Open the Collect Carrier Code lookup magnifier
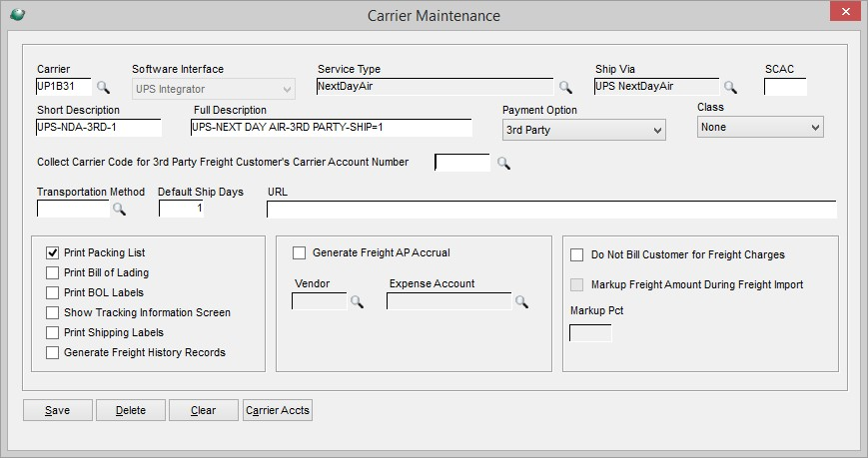The image size is (868, 458). click(503, 163)
